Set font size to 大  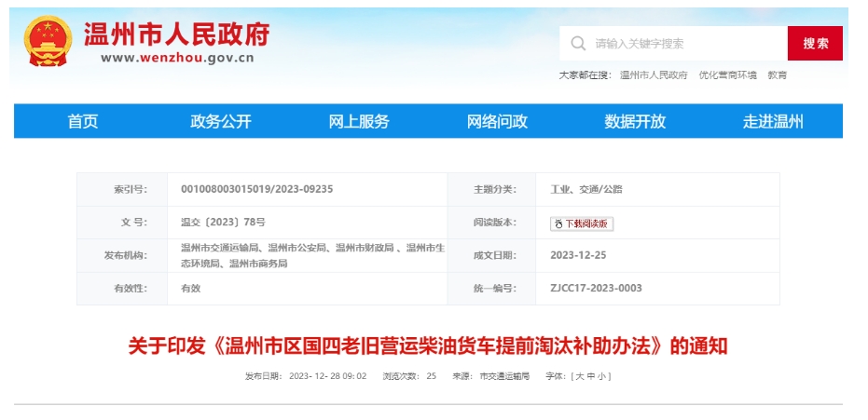[x=579, y=376]
